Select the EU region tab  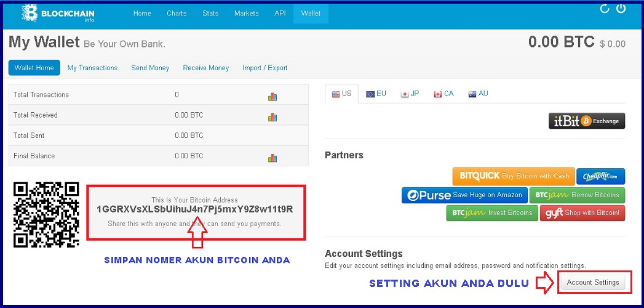(376, 94)
